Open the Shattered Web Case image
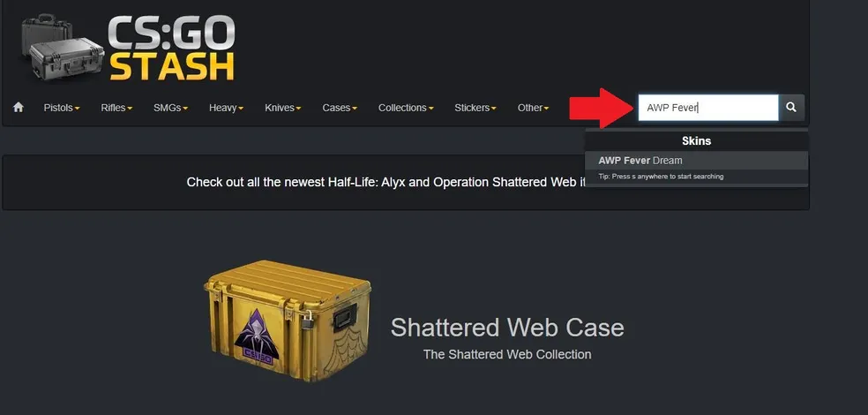The height and width of the screenshot is (415, 868). tap(288, 321)
